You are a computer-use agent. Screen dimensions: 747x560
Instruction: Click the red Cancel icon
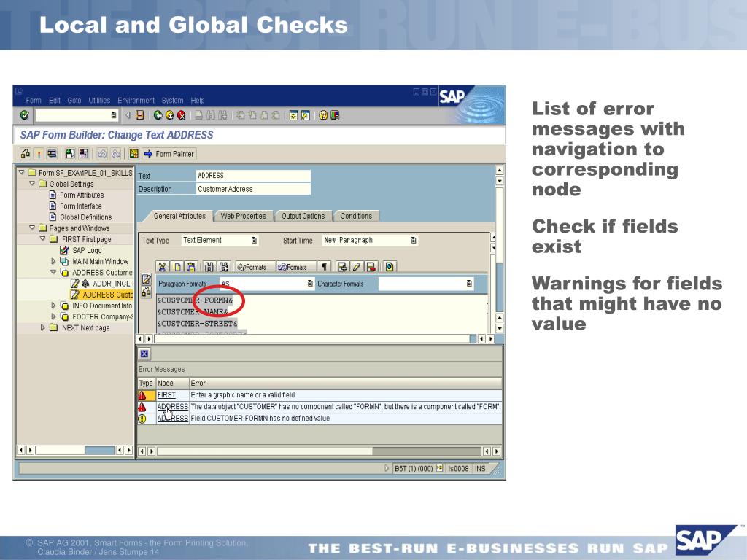point(182,115)
